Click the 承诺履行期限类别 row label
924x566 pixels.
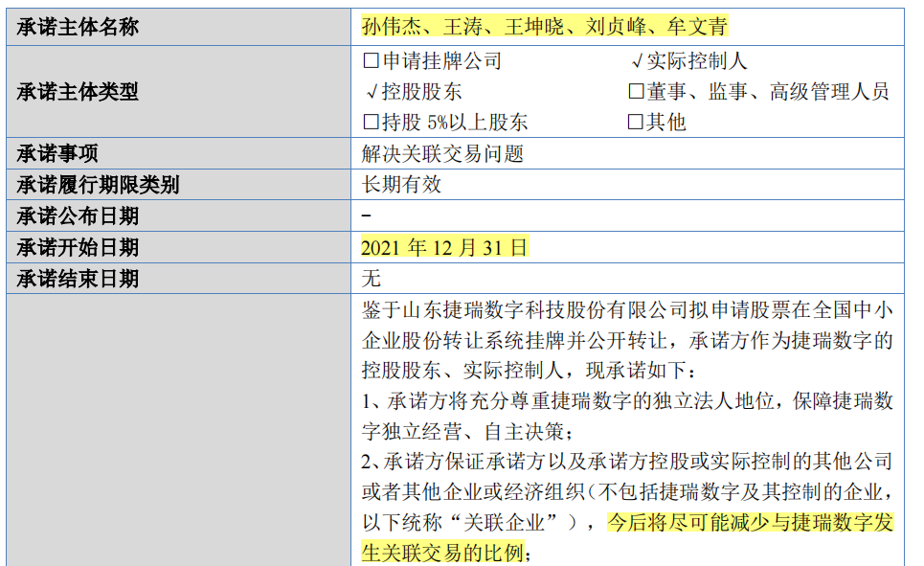[98, 185]
